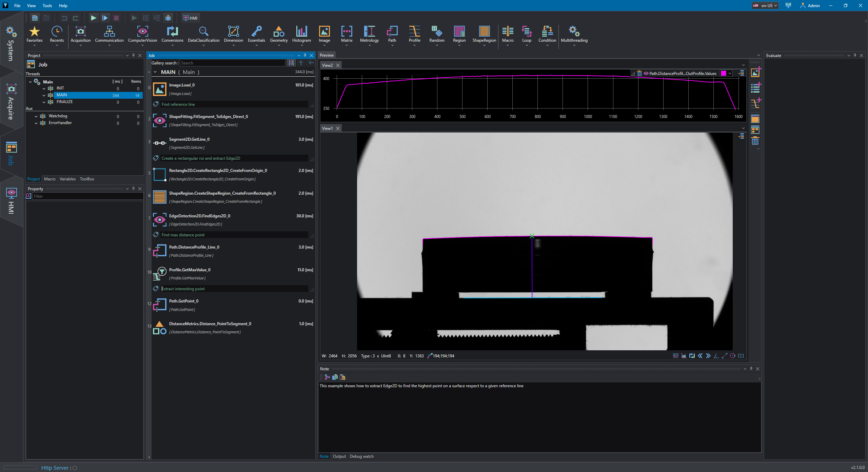Click the magenta profile color swatch

[724, 74]
